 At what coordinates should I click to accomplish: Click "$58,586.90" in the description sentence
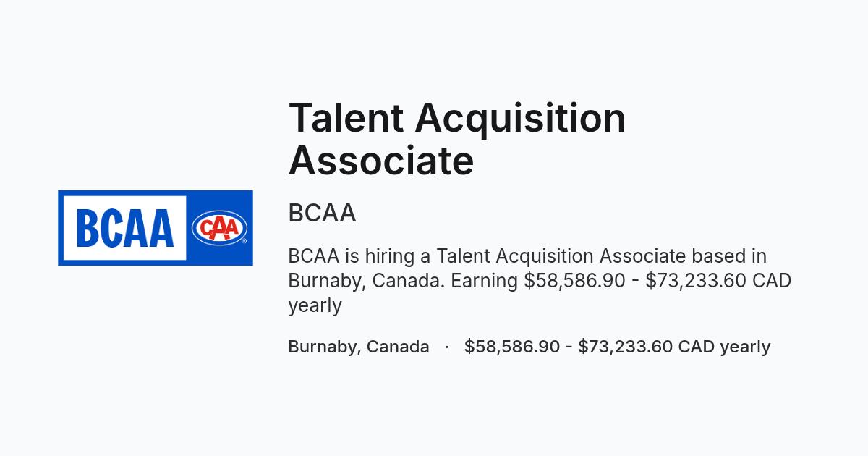click(x=574, y=281)
